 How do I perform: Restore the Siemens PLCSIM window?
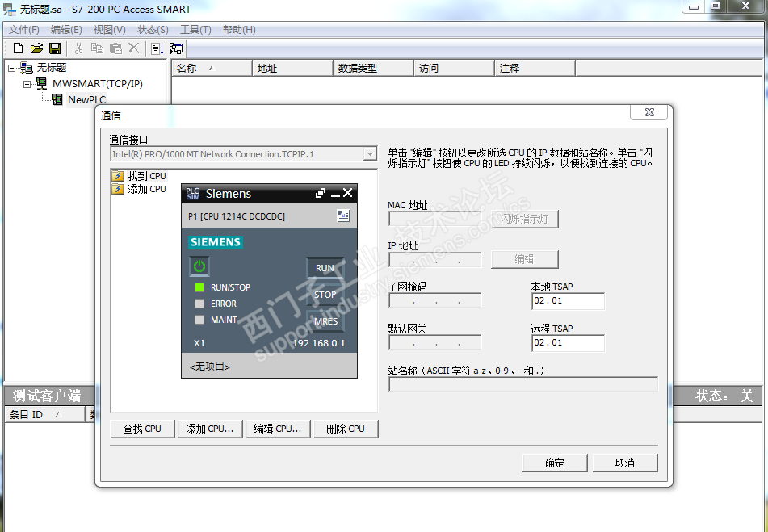pyautogui.click(x=321, y=193)
